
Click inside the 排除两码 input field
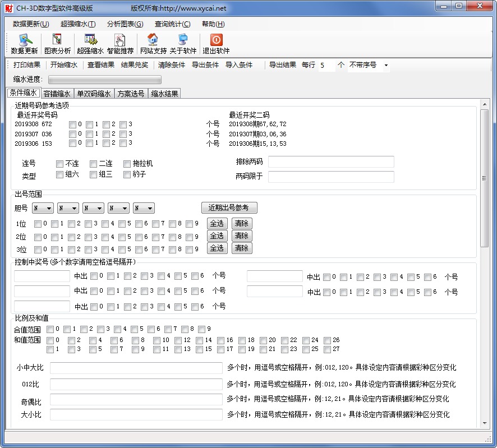point(331,163)
